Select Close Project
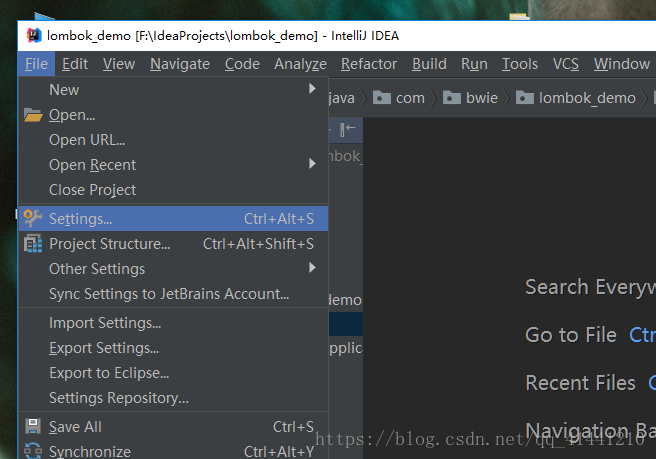 pos(173,190)
